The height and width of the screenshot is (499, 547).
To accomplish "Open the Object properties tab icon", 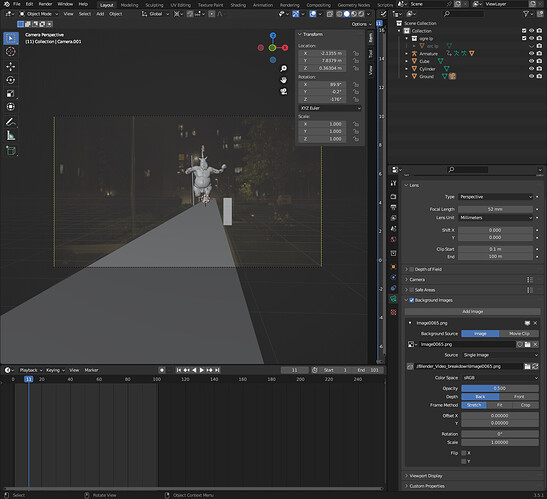I will pos(394,267).
